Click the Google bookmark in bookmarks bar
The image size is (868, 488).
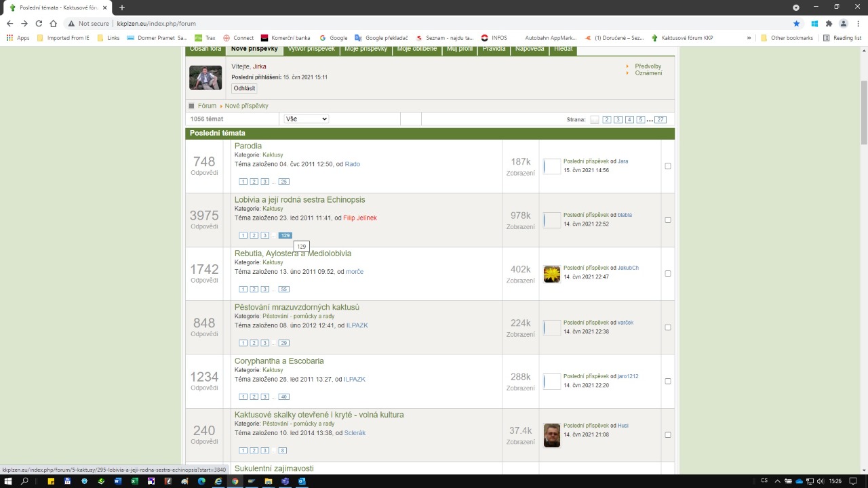point(334,38)
